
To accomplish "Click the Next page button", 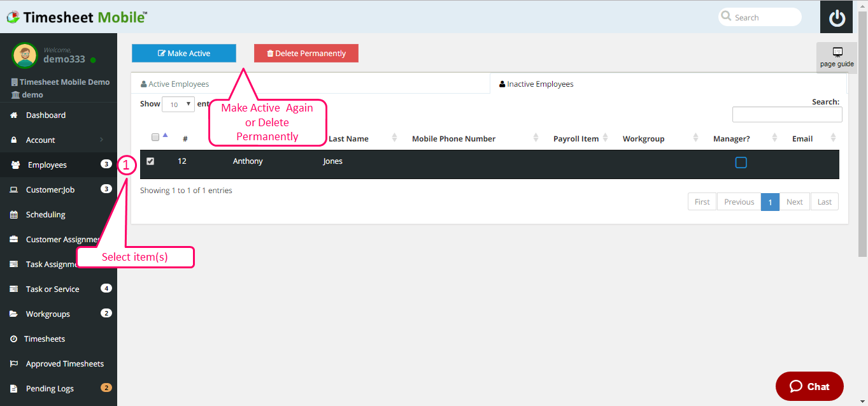I will (794, 202).
